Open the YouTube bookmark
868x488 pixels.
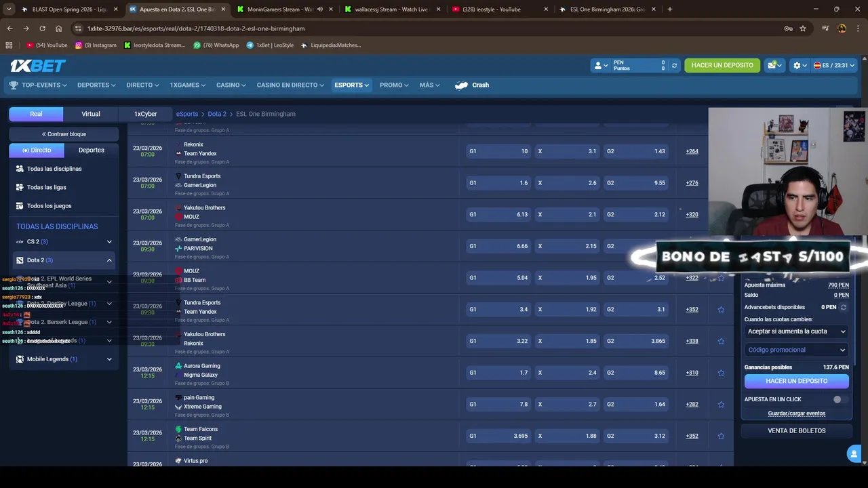point(47,45)
